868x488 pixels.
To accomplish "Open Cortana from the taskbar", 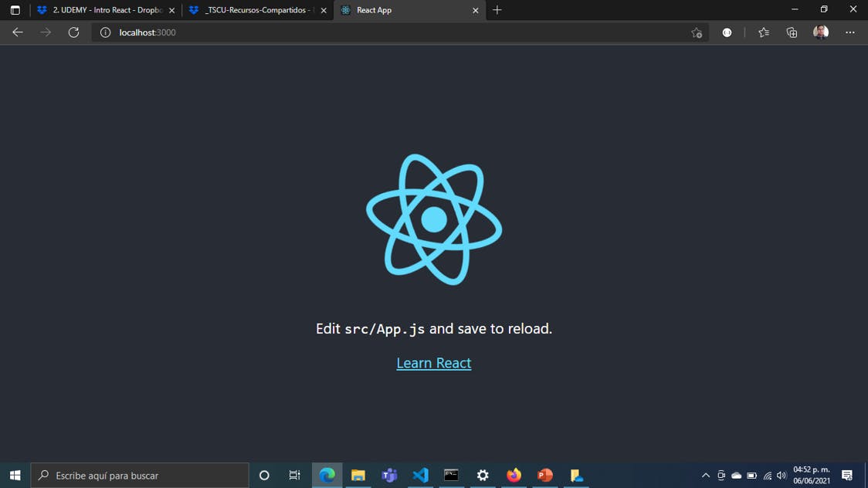I will click(264, 476).
